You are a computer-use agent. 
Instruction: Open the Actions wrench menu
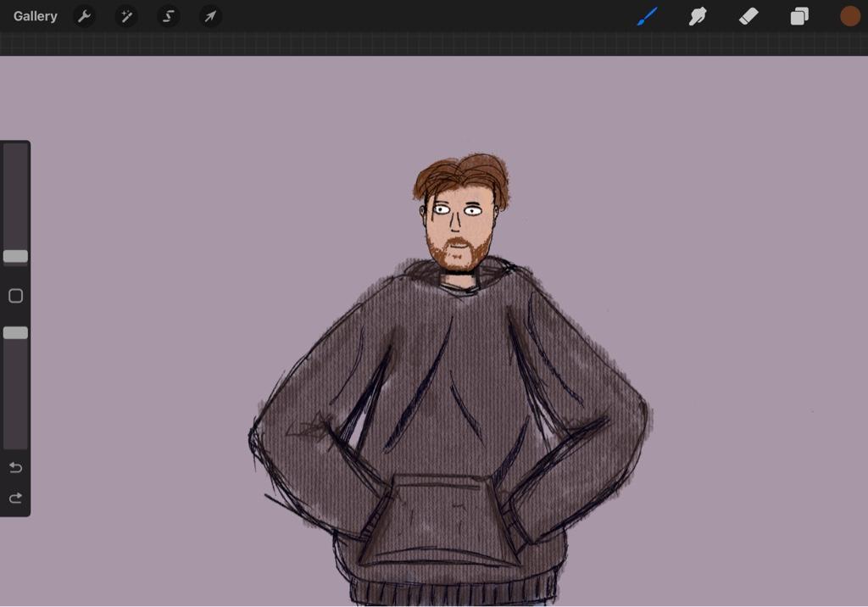(x=84, y=16)
